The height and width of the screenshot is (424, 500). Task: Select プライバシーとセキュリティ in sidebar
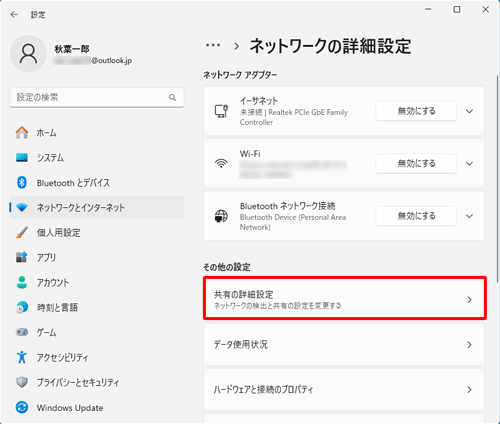pos(97,382)
